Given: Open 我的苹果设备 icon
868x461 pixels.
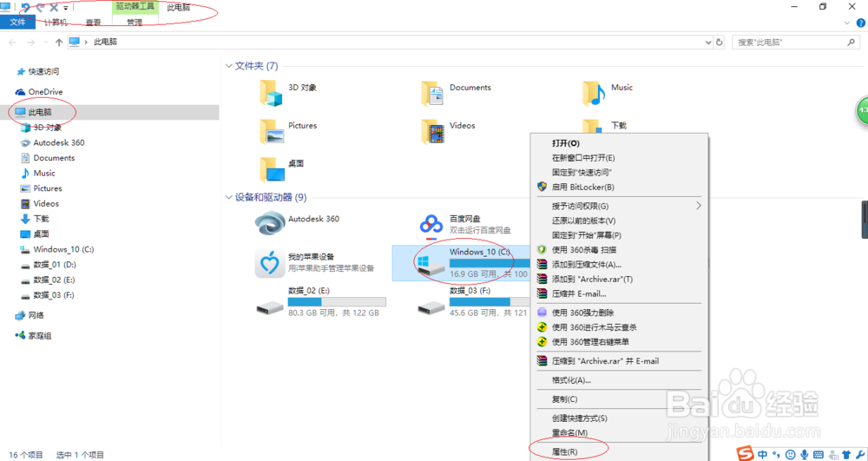Looking at the screenshot, I should coord(270,263).
